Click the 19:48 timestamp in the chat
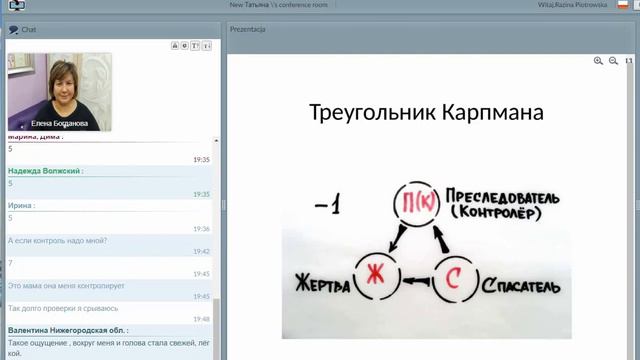The width and height of the screenshot is (640, 360). click(201, 319)
